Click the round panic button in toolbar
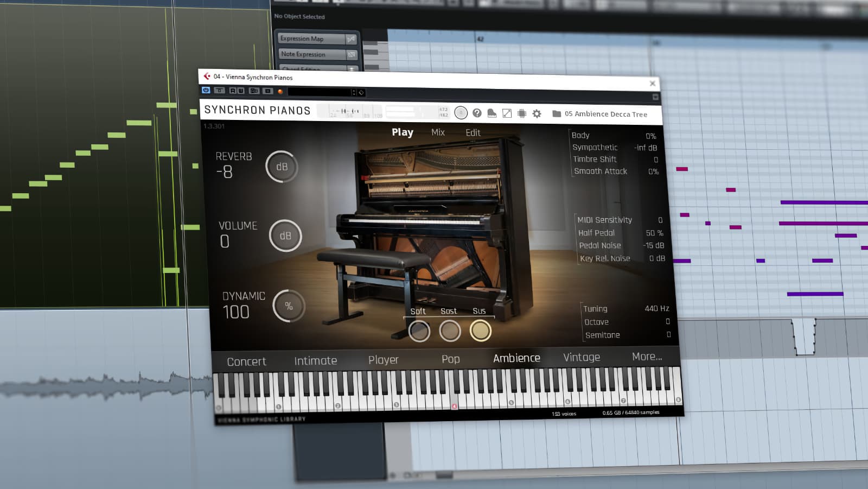This screenshot has width=868, height=489. click(461, 113)
